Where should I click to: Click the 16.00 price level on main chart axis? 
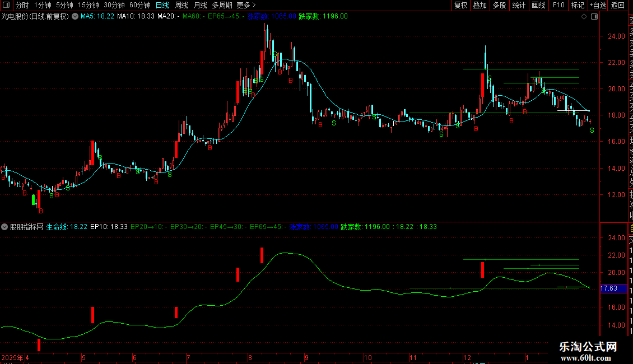click(616, 142)
